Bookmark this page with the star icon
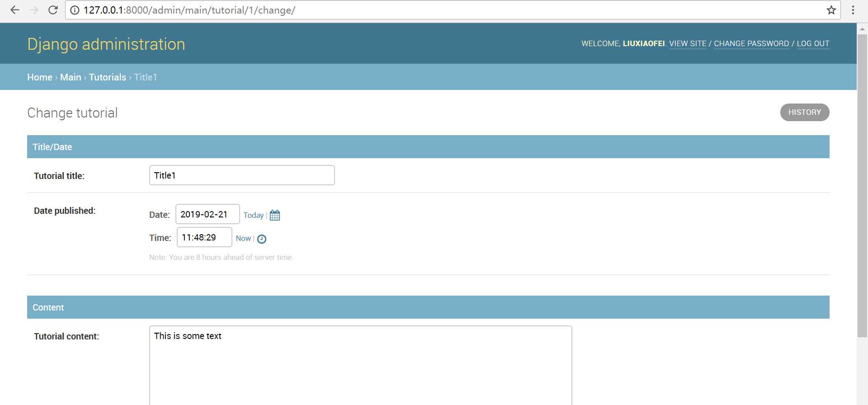Image resolution: width=868 pixels, height=405 pixels. click(x=831, y=10)
